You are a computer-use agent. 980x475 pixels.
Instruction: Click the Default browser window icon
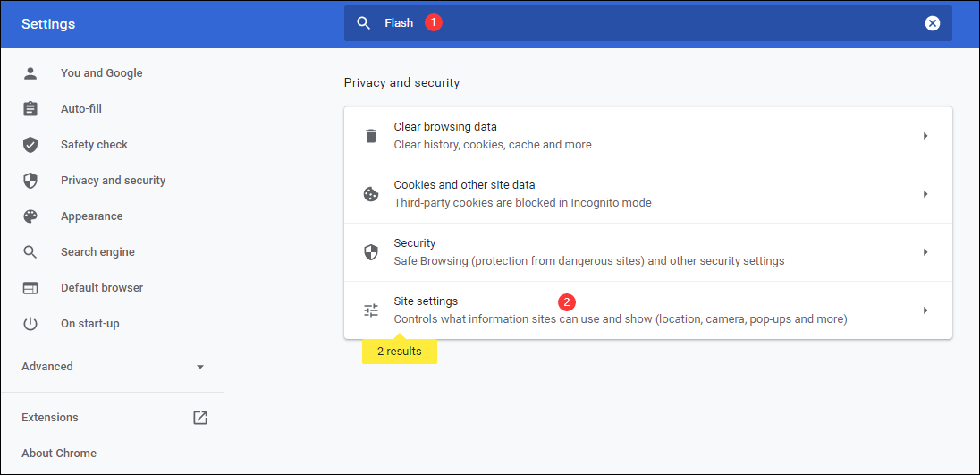(30, 288)
